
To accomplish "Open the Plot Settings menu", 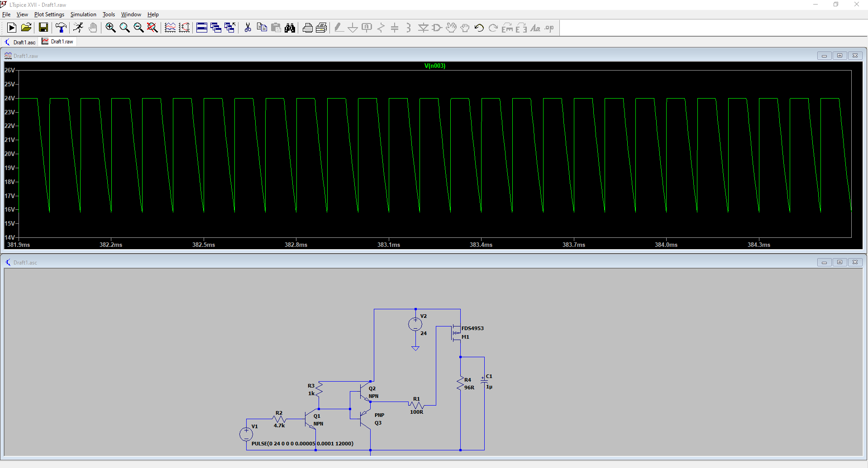I will (x=49, y=14).
